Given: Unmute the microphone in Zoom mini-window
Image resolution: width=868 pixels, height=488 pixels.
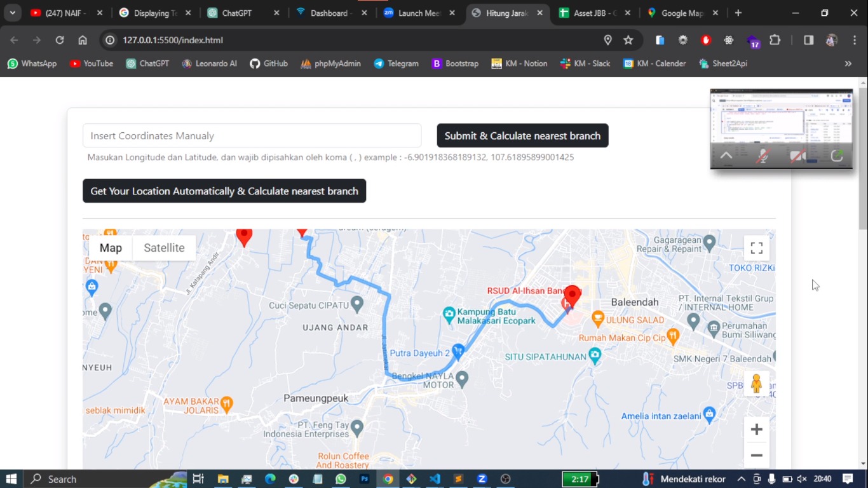Looking at the screenshot, I should click(763, 156).
